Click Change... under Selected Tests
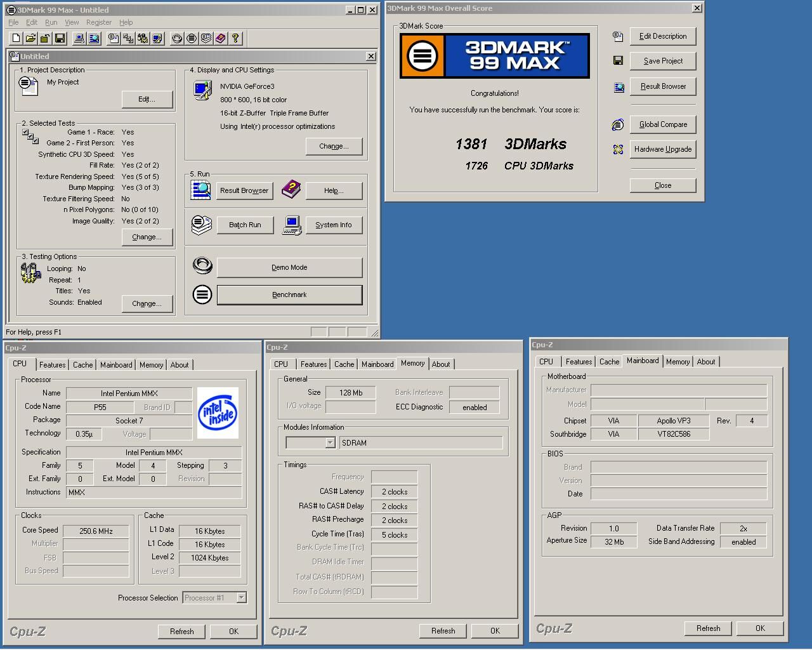812x650 pixels. [x=147, y=237]
